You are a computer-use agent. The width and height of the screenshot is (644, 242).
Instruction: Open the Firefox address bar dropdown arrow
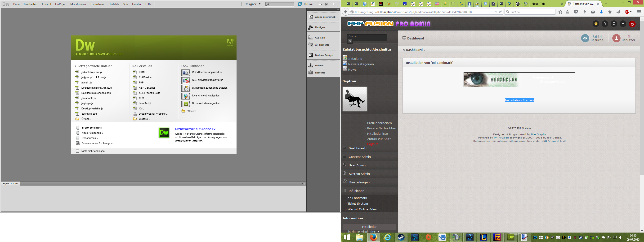(x=496, y=12)
